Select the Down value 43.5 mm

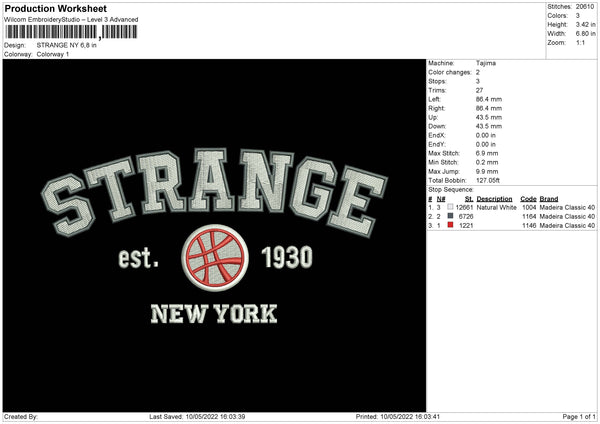pos(489,126)
